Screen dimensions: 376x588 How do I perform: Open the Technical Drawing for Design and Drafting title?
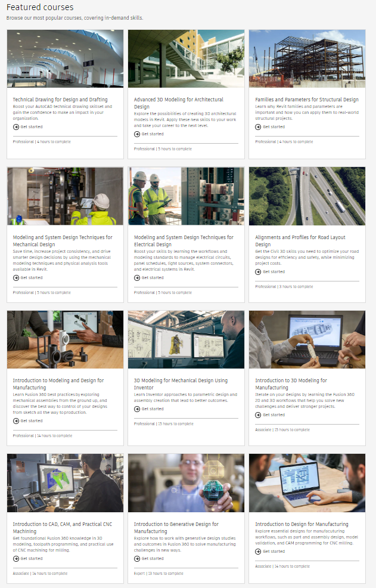coord(60,100)
